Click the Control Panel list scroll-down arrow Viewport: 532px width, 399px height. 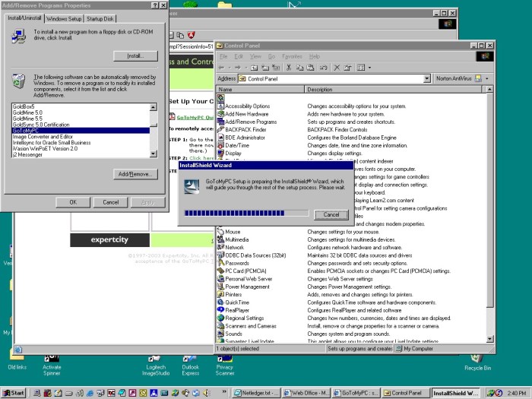pyautogui.click(x=489, y=339)
